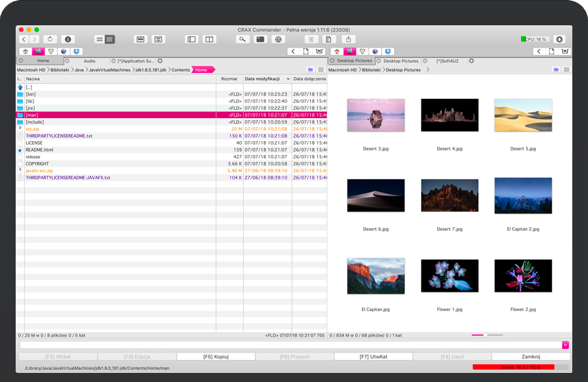Open the [*]Soft4U2 tab

click(447, 61)
